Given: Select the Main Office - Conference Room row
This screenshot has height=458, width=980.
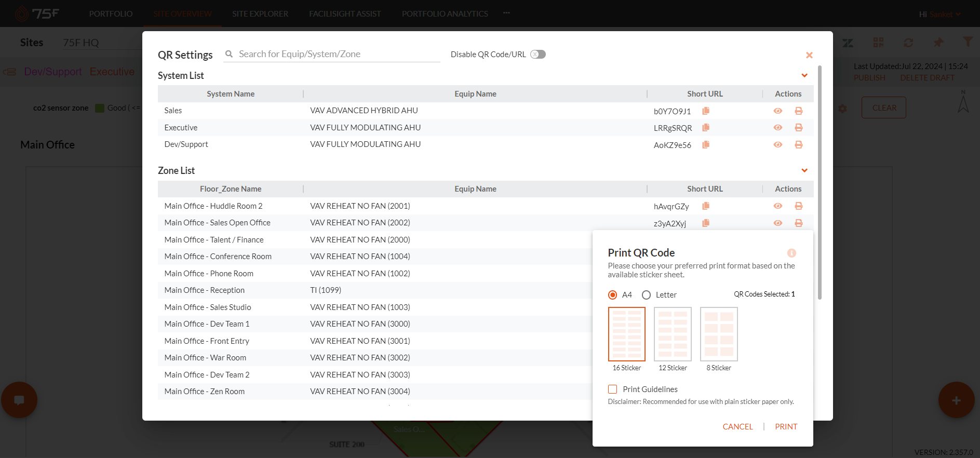Looking at the screenshot, I should [375, 257].
